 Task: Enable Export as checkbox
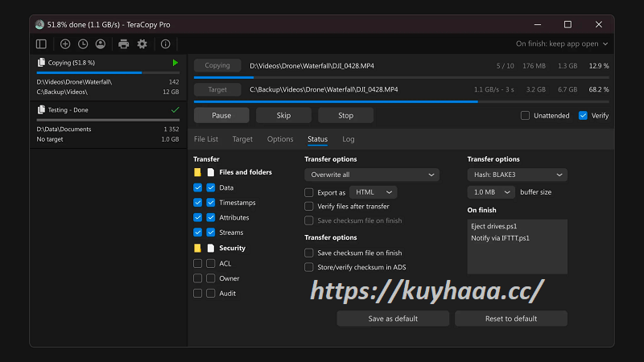click(309, 192)
